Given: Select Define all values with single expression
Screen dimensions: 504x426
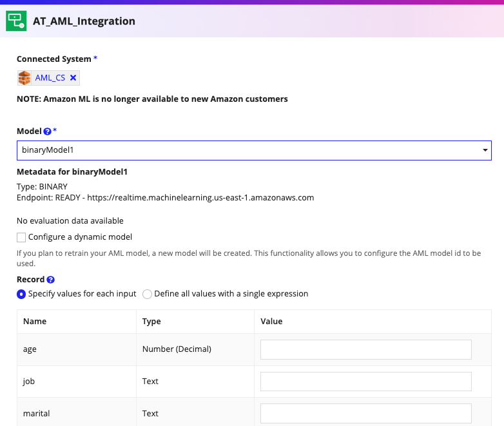Looking at the screenshot, I should [x=147, y=294].
